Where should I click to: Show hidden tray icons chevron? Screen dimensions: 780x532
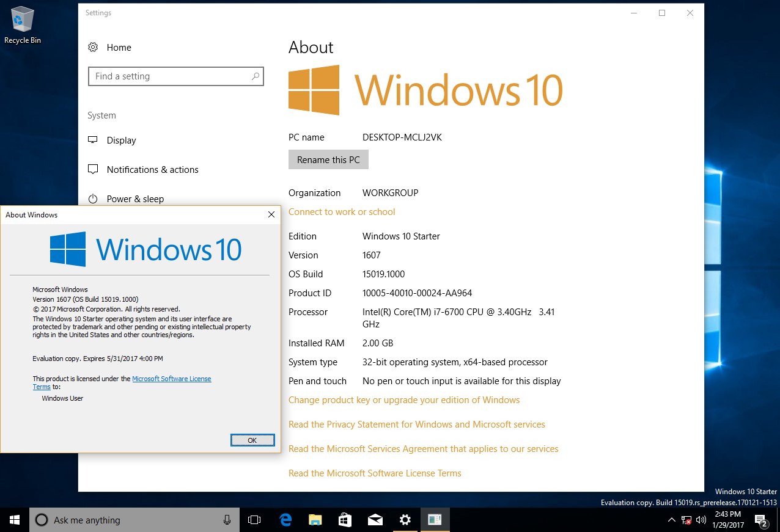[672, 520]
